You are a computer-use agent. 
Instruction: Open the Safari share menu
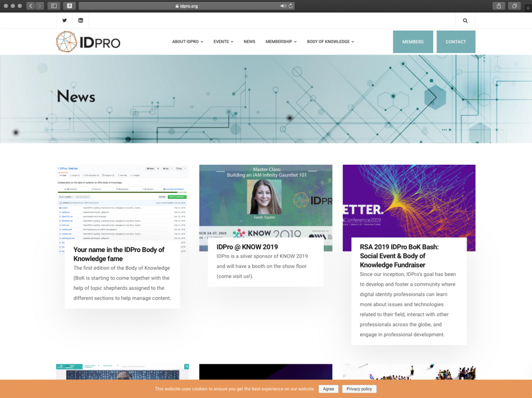point(498,6)
